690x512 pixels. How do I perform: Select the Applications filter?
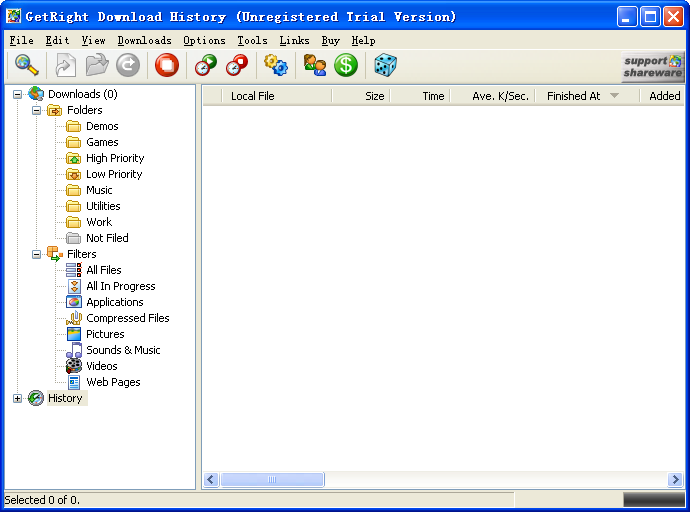[x=115, y=302]
